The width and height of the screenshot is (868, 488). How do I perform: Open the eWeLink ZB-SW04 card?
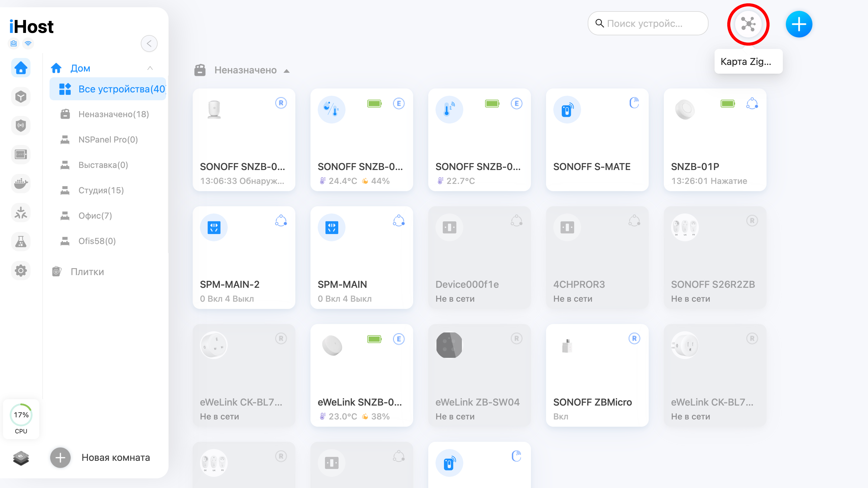pyautogui.click(x=479, y=375)
